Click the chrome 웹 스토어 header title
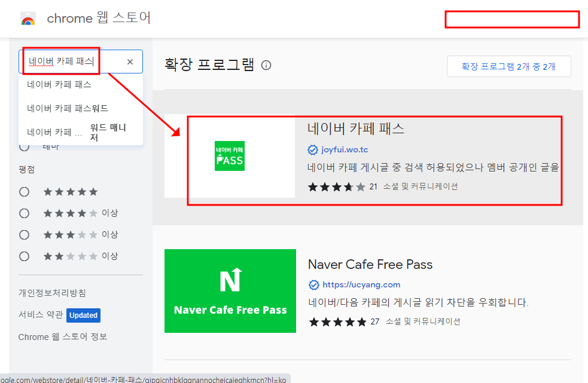Image resolution: width=588 pixels, height=383 pixels. tap(99, 18)
